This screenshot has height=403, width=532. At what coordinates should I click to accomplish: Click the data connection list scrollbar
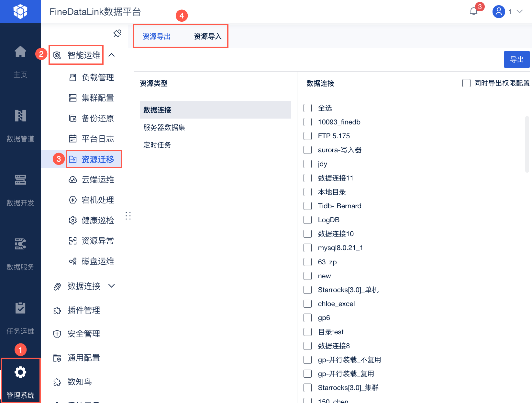[x=527, y=144]
